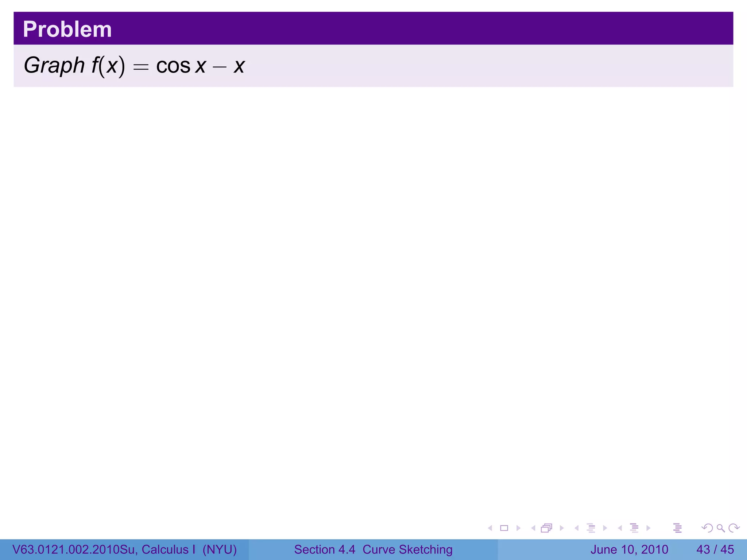The width and height of the screenshot is (747, 560).
Task: Click the go back curved arrow
Action: point(707,528)
